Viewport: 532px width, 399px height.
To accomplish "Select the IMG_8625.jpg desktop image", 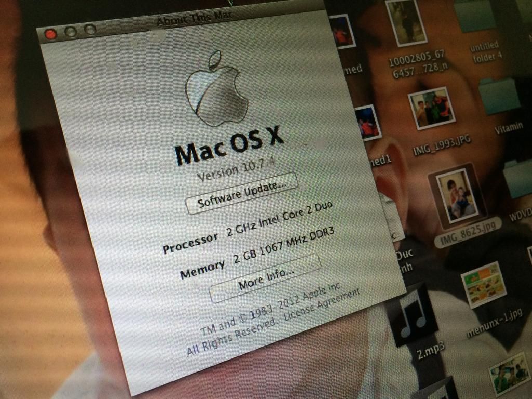I will pos(456,196).
